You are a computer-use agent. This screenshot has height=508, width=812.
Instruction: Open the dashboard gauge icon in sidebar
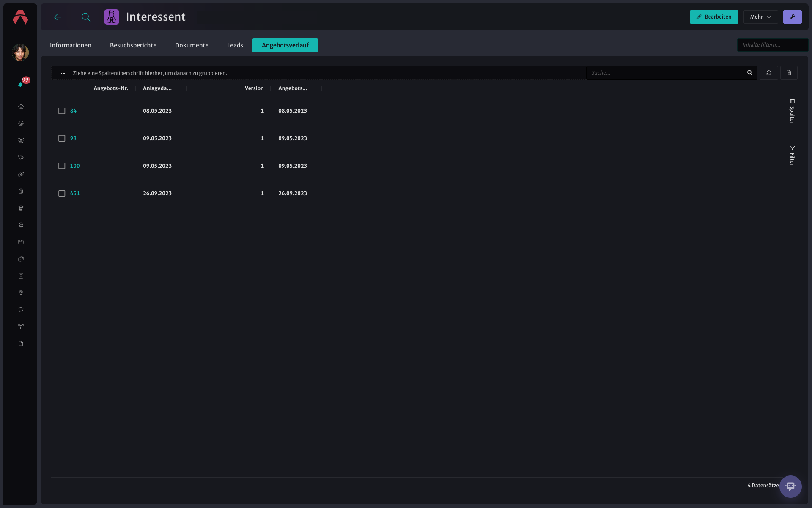[x=21, y=124]
